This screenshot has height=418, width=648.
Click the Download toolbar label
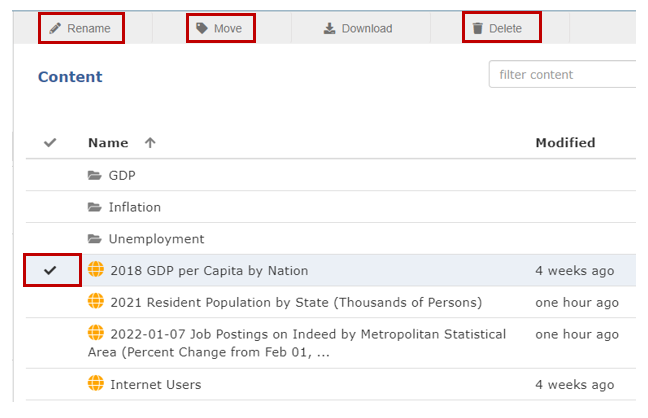(x=367, y=28)
